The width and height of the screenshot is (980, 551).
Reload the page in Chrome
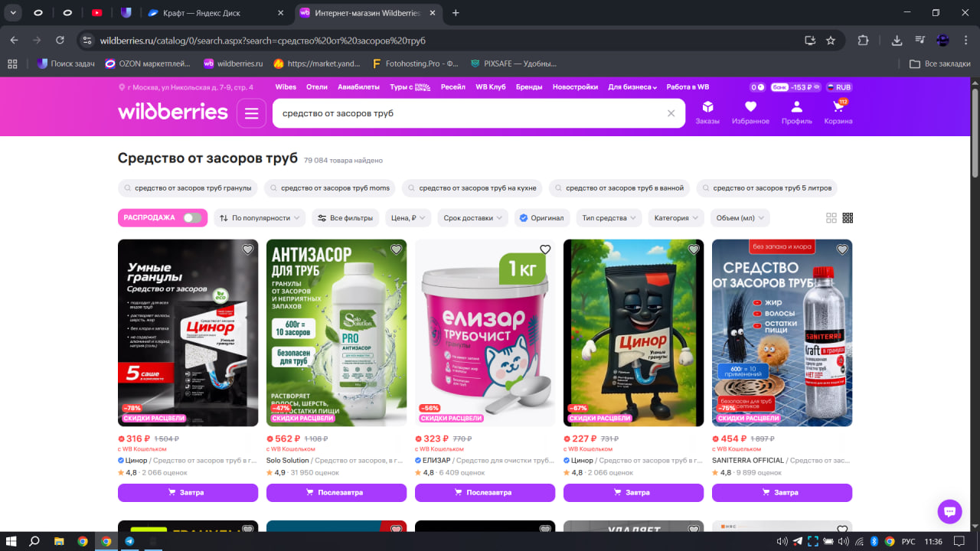click(60, 41)
